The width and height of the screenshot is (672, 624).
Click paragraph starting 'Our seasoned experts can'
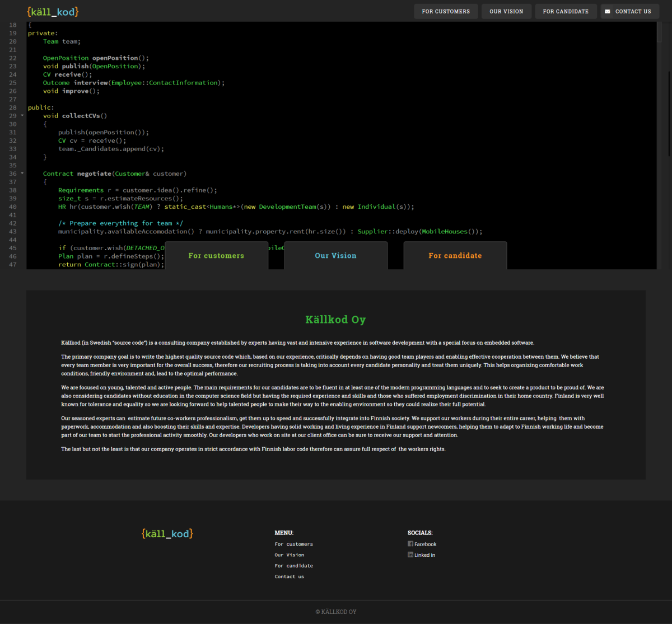pos(333,426)
